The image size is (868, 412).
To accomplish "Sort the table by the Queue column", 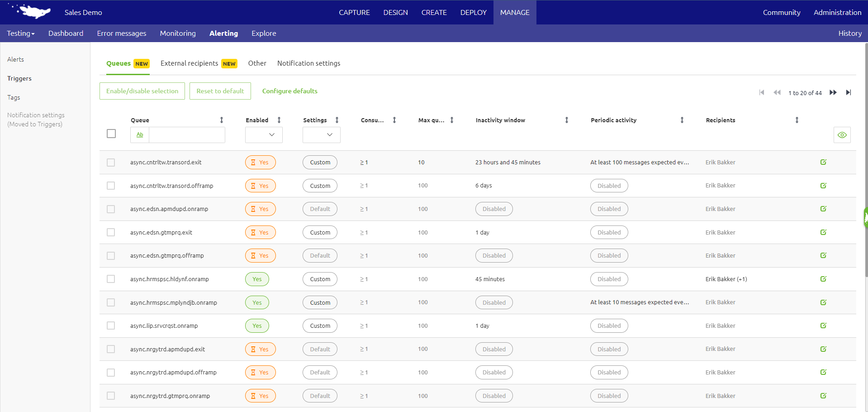I will [x=222, y=120].
